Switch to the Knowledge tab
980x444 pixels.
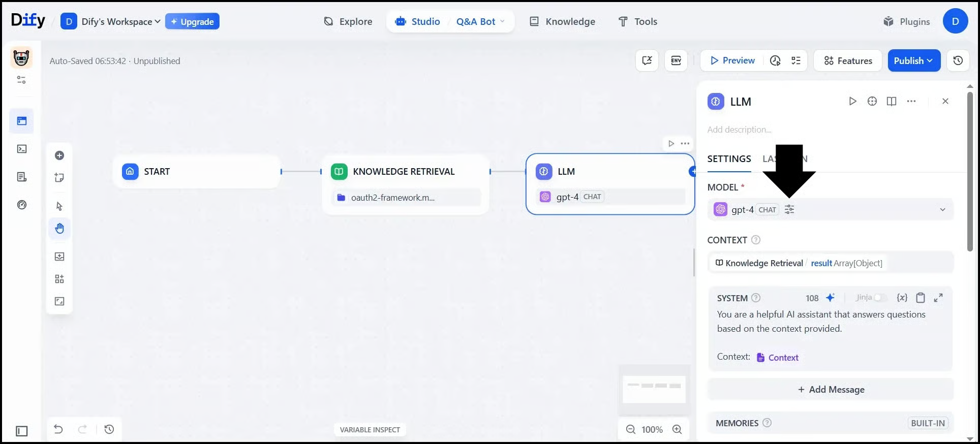coord(562,21)
